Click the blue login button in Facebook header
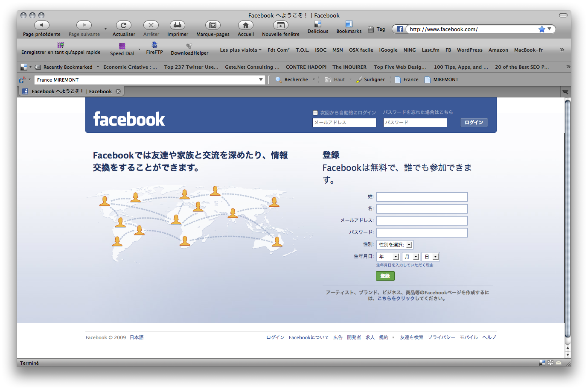588x390 pixels. pos(474,123)
